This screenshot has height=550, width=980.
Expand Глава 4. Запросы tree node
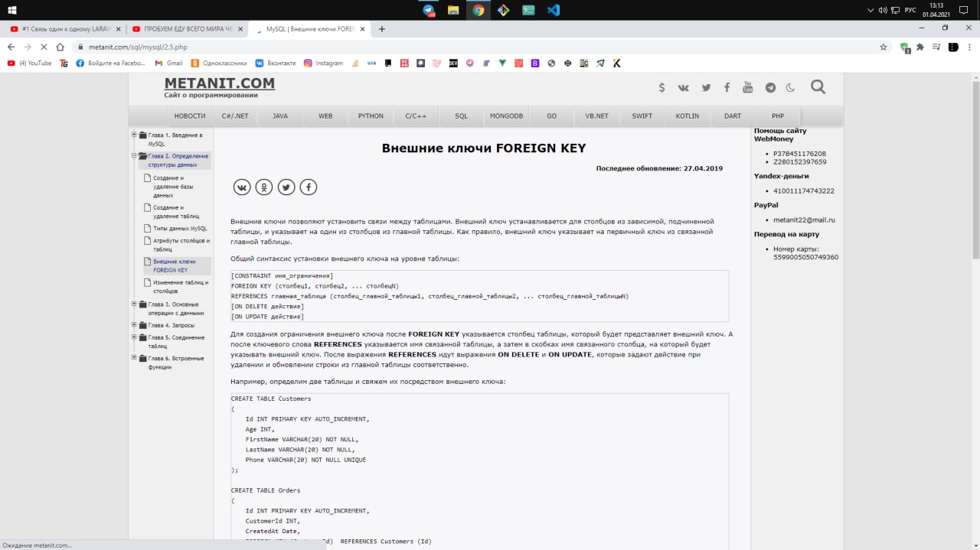tap(134, 325)
